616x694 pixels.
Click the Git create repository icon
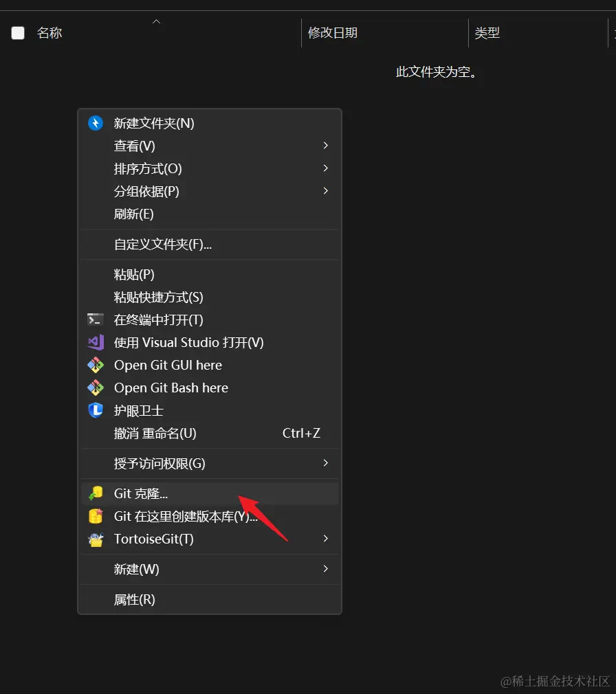pos(95,516)
